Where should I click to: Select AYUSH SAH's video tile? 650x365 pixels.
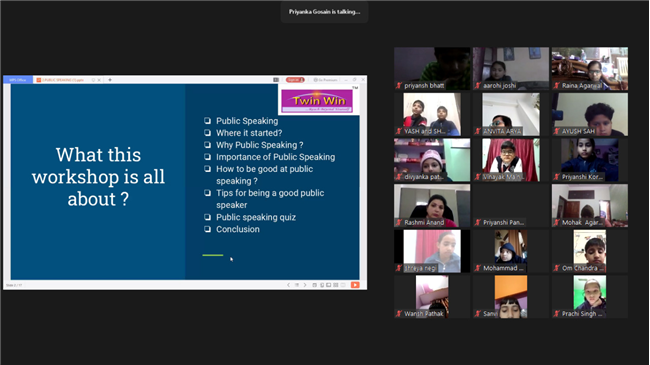click(x=589, y=114)
